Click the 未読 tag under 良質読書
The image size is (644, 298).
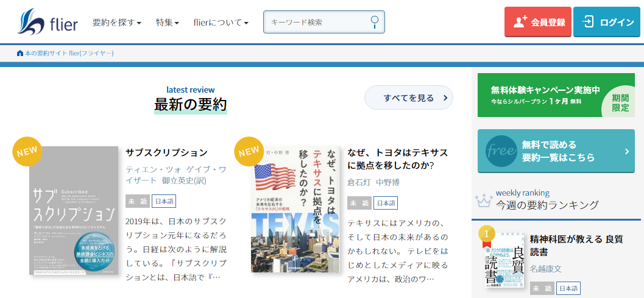542,288
